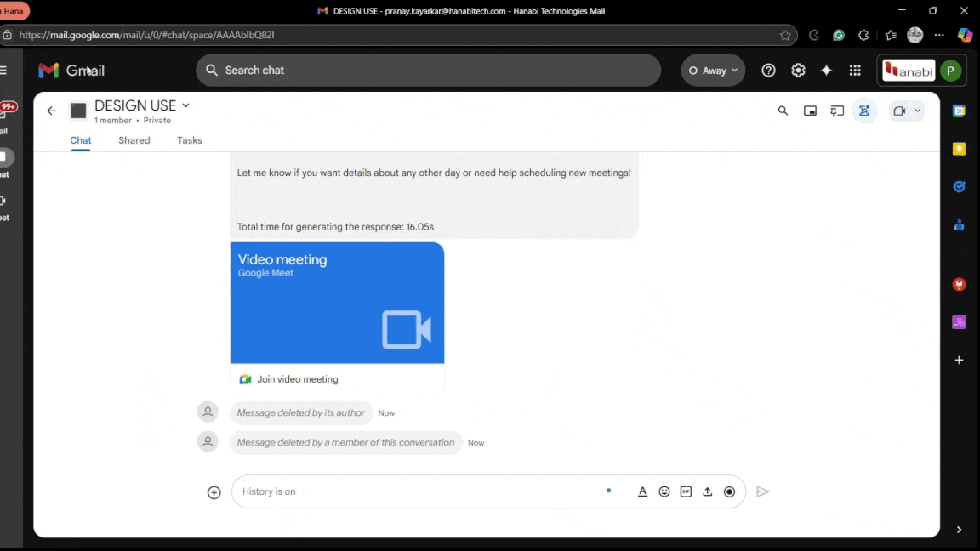Image resolution: width=980 pixels, height=551 pixels.
Task: Open Gemini sparkle assistant
Action: [x=826, y=71]
